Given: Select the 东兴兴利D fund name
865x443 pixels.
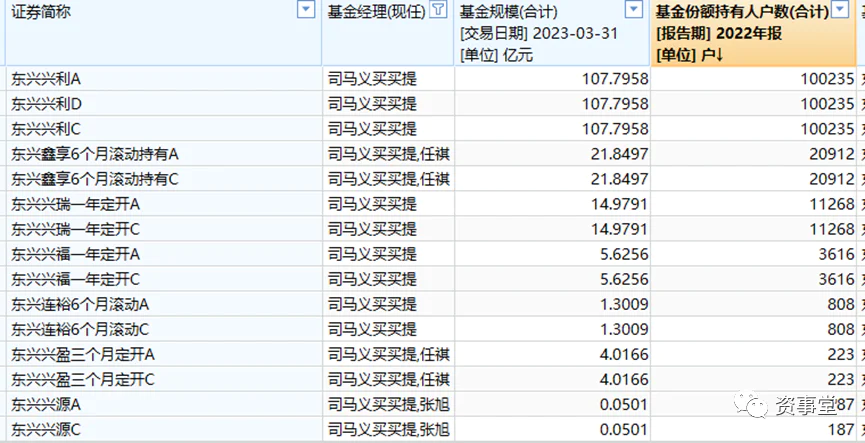Looking at the screenshot, I should coord(46,103).
